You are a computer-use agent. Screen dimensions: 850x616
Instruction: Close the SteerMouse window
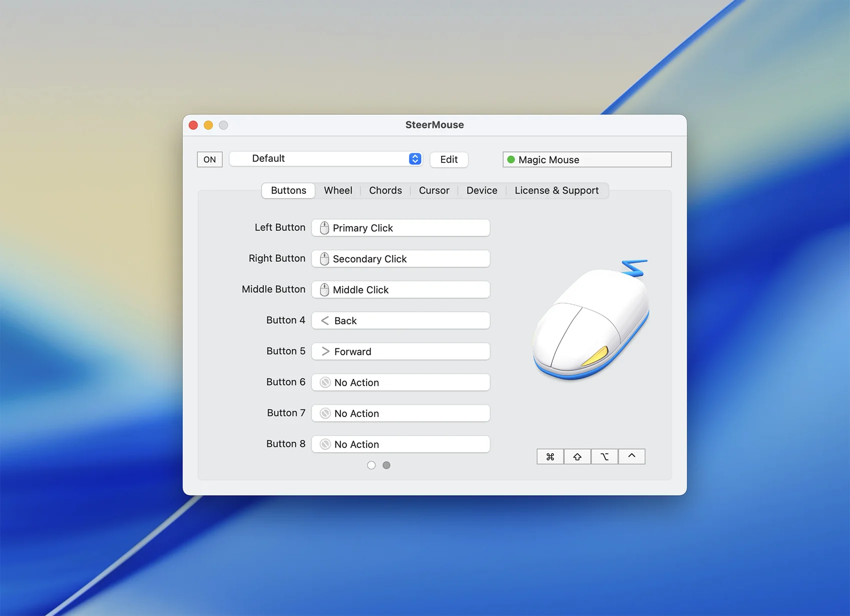click(193, 125)
